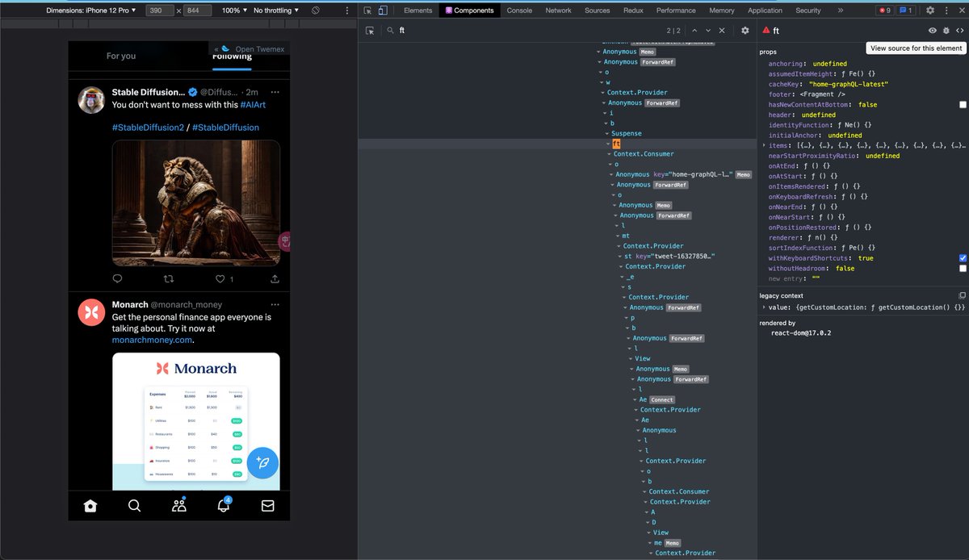The height and width of the screenshot is (560, 969).
Task: Click the Search icon in Twitter bottom nav
Action: click(x=135, y=506)
